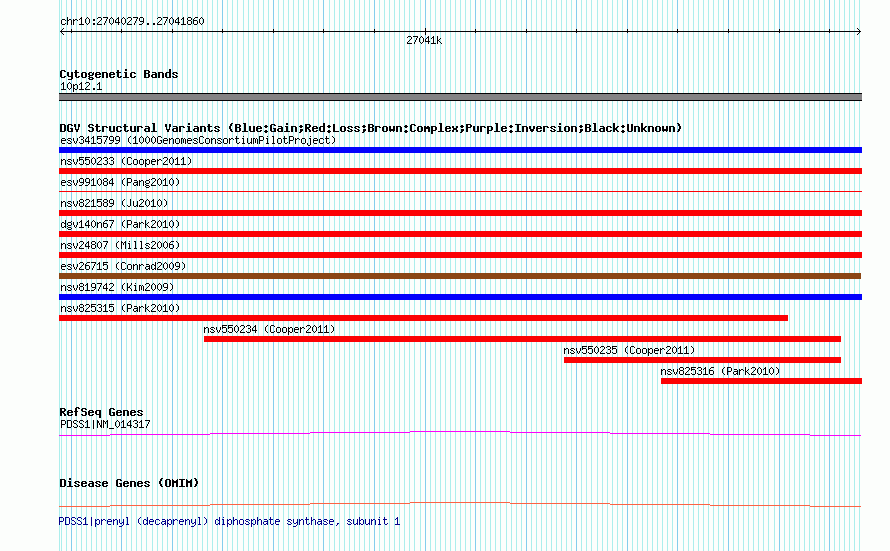Screen dimensions: 890x551
Task: Click the nsv819742 blue gain bar
Action: (460, 297)
